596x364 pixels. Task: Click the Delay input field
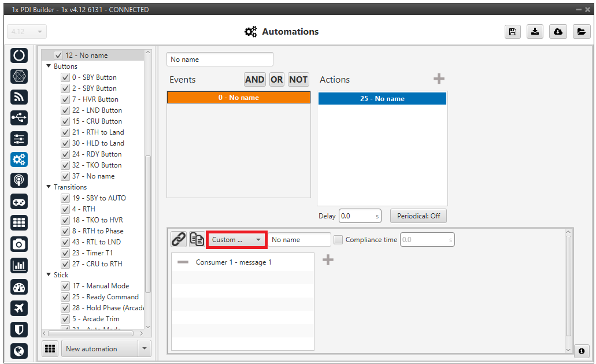[357, 216]
